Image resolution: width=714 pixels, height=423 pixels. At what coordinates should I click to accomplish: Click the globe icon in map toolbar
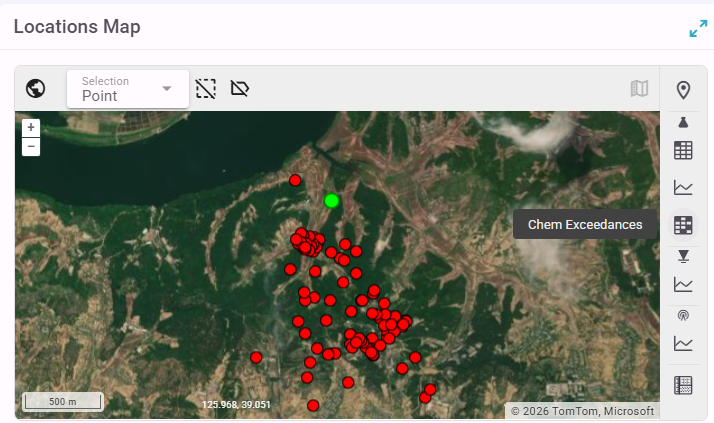[36, 88]
